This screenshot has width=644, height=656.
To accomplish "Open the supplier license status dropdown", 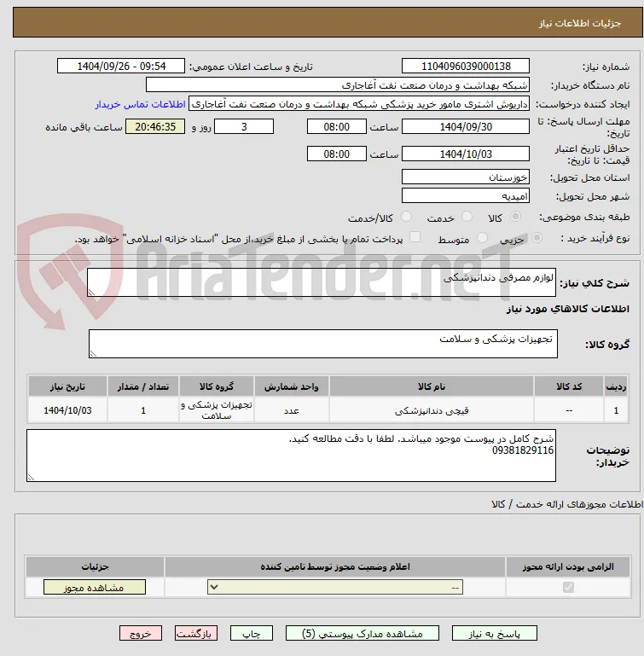I will coord(335,588).
